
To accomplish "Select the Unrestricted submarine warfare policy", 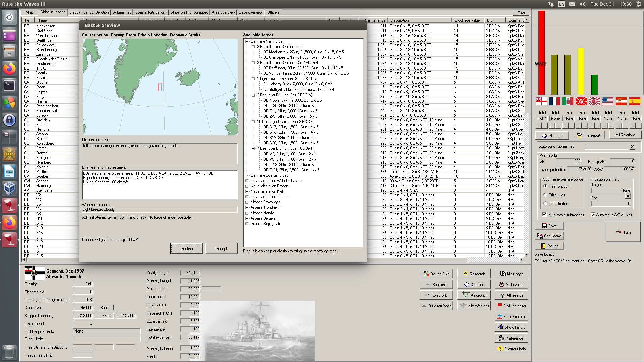I will (x=545, y=203).
